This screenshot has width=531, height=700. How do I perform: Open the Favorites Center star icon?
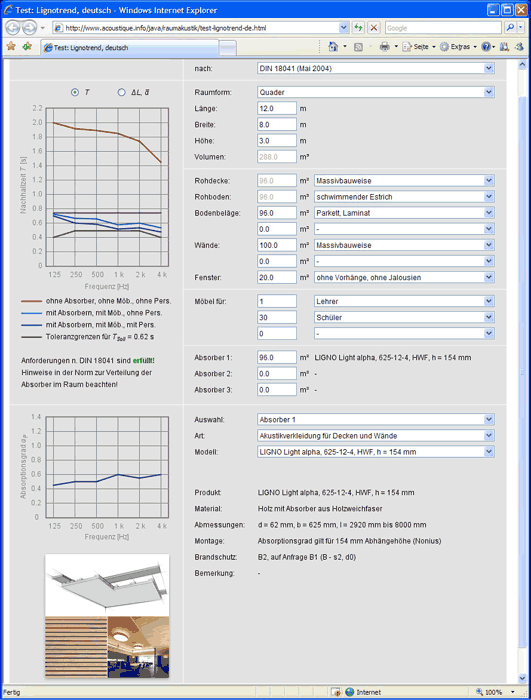coord(11,46)
